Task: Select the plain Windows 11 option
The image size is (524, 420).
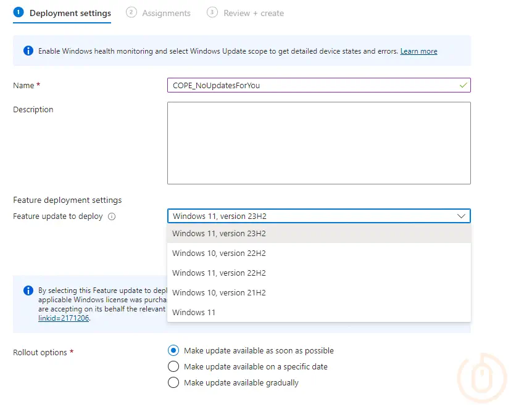Action: 194,312
